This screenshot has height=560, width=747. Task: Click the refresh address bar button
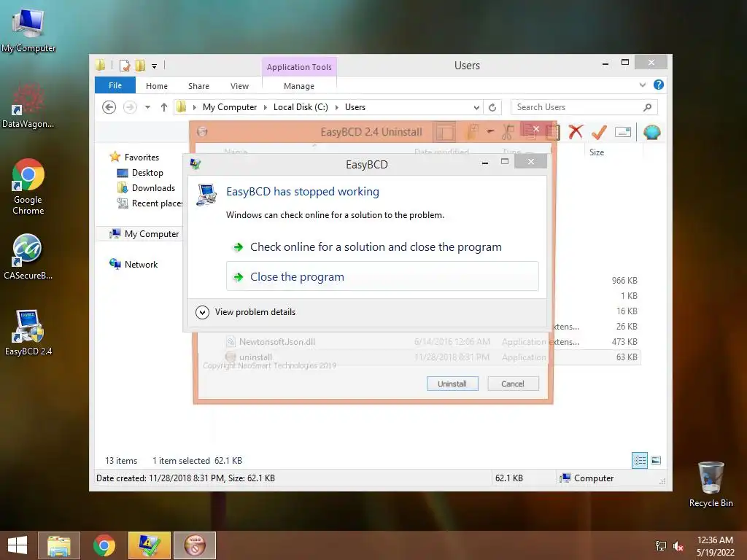[x=492, y=107]
